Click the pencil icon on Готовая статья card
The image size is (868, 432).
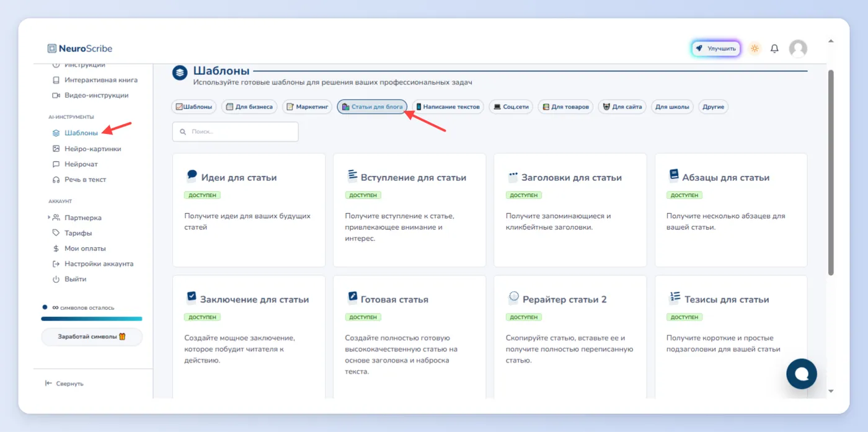coord(352,298)
